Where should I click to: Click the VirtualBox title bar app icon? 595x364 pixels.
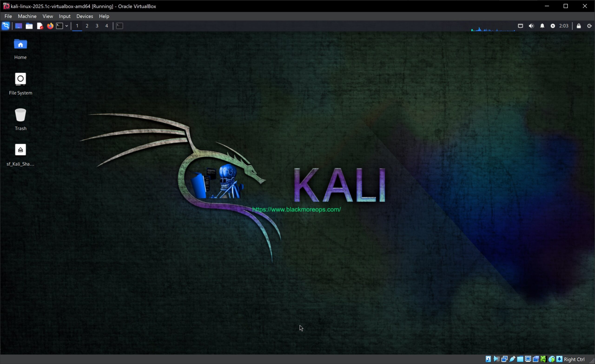(6, 6)
